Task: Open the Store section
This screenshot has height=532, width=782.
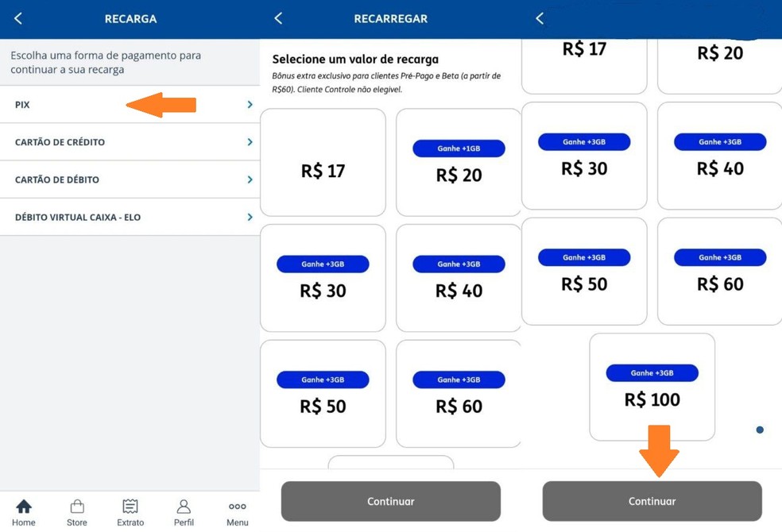Action: click(76, 511)
